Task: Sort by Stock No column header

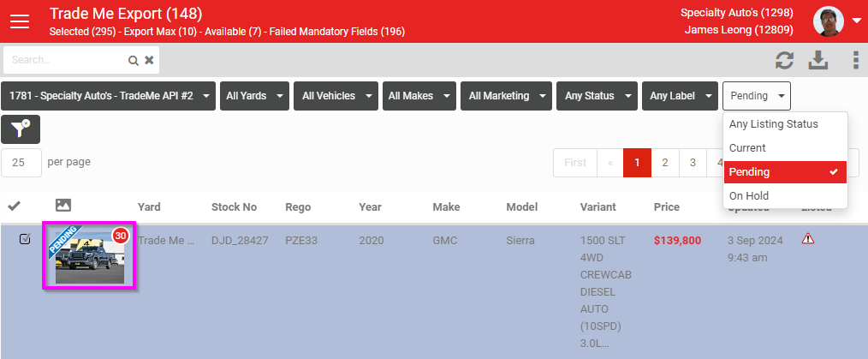Action: point(234,207)
